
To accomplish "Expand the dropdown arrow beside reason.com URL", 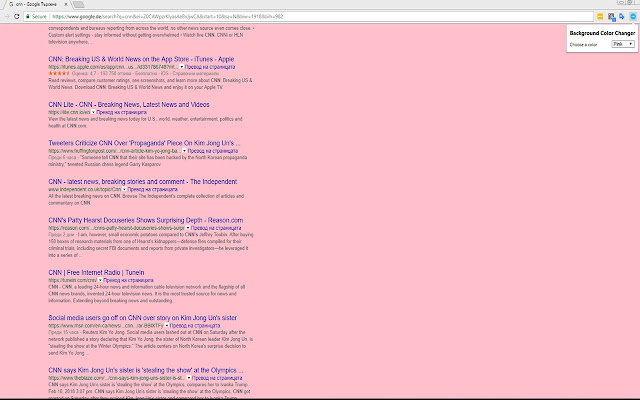I will click(x=188, y=228).
